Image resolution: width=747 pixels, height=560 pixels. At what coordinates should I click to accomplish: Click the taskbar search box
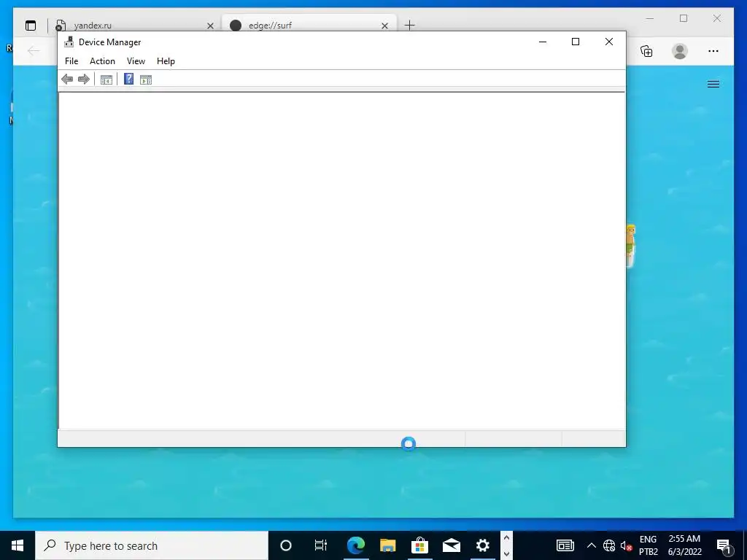click(x=152, y=545)
